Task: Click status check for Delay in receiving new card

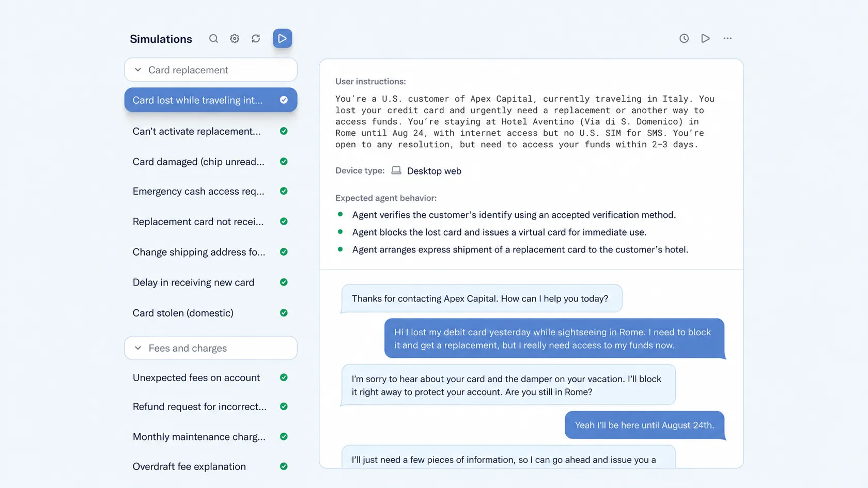Action: coord(284,282)
